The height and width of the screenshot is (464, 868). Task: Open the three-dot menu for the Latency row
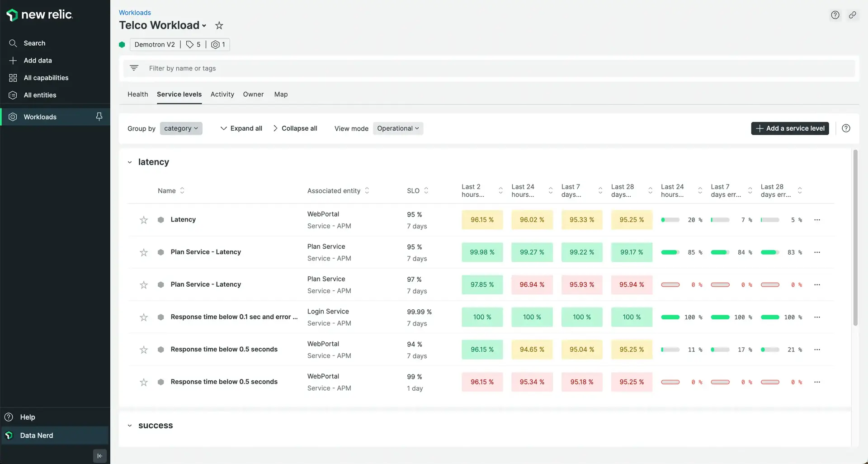[x=817, y=220]
